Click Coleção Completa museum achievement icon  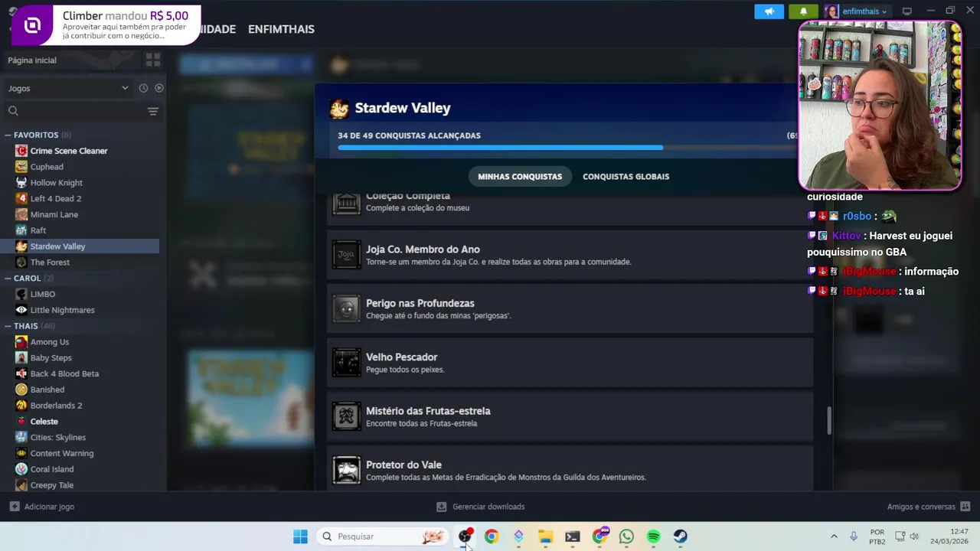346,203
